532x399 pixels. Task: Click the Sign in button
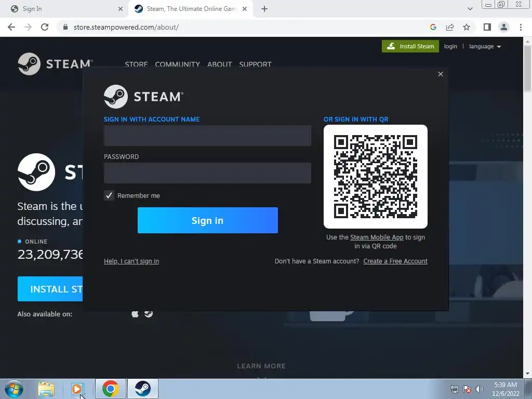coord(208,220)
